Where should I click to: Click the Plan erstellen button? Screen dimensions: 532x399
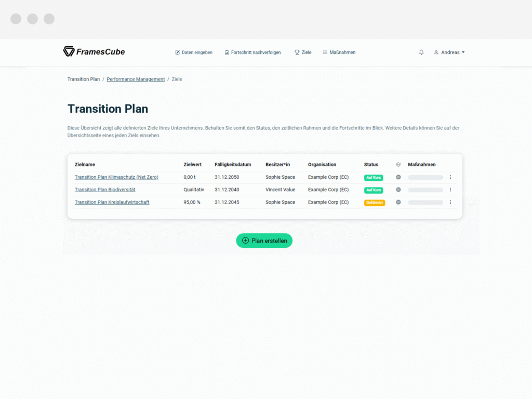(264, 241)
